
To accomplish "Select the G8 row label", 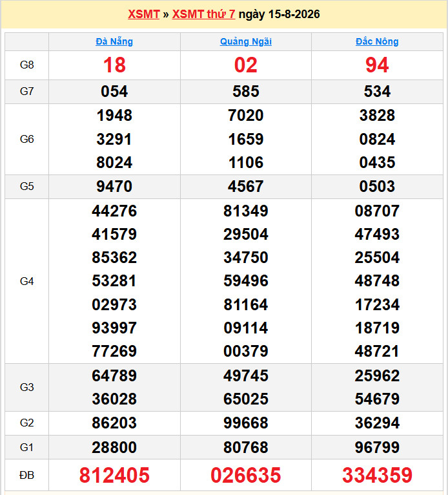I will pyautogui.click(x=27, y=65).
